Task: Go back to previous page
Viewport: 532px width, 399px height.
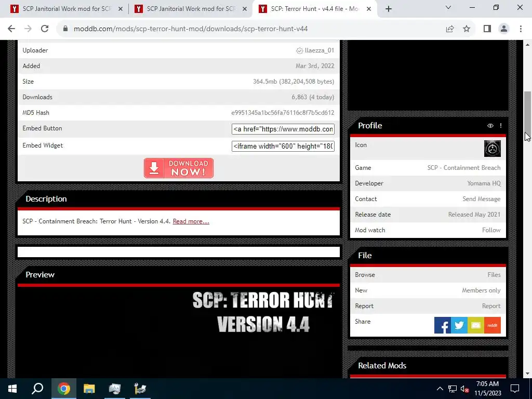Action: coord(11,29)
